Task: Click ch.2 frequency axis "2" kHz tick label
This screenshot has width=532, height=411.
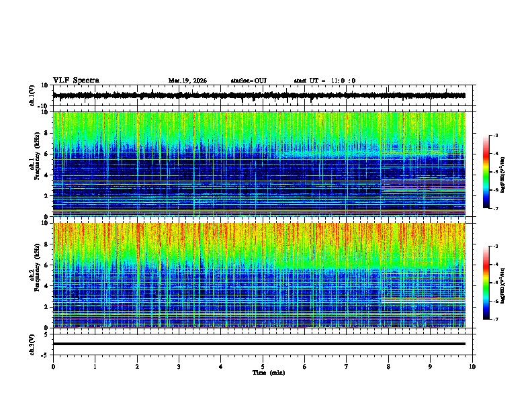Action: 46,307
